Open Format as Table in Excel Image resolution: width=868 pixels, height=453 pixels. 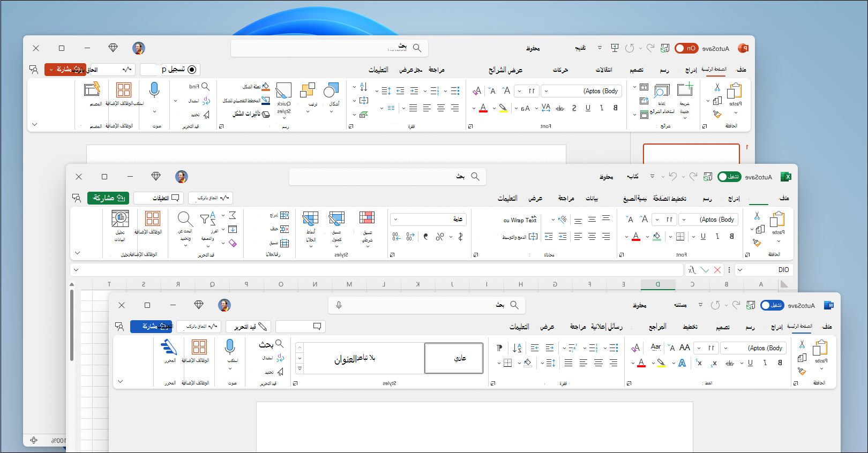[336, 218]
